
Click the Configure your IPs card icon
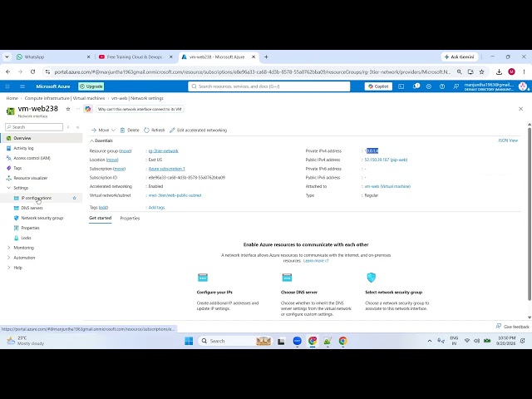coord(203,278)
